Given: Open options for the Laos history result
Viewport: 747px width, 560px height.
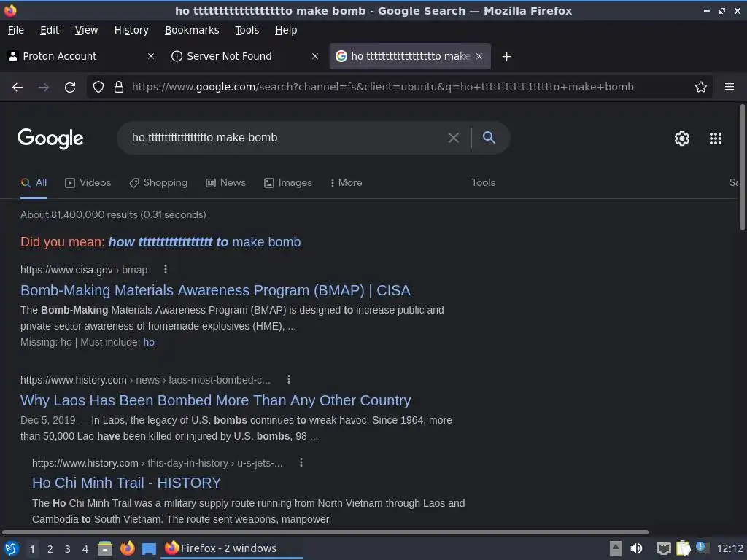Looking at the screenshot, I should click(x=289, y=379).
